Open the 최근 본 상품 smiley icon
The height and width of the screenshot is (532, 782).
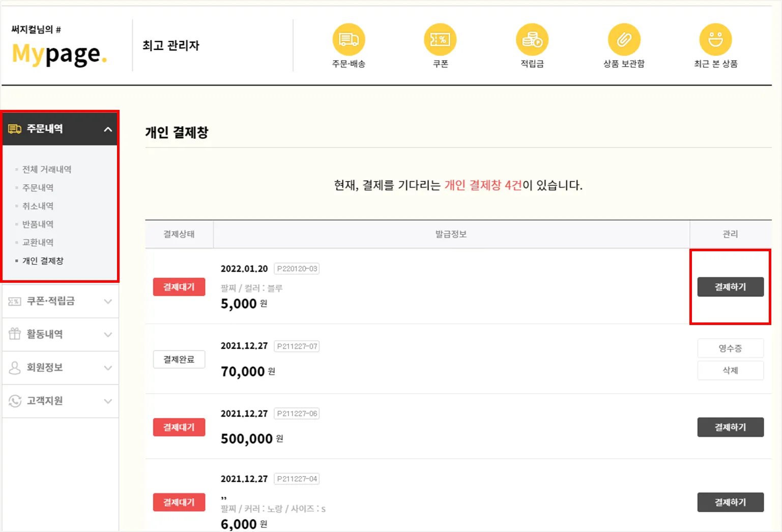coord(715,40)
